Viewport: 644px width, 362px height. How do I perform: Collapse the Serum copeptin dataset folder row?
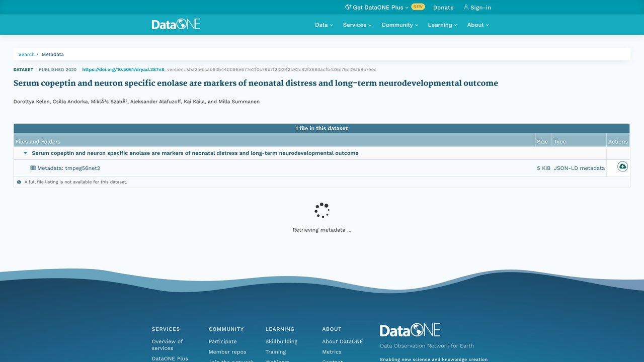tap(26, 153)
